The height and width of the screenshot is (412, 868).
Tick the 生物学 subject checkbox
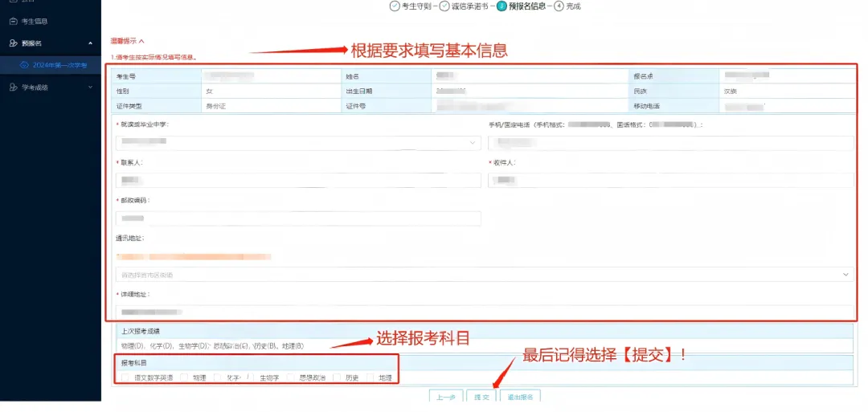point(252,377)
